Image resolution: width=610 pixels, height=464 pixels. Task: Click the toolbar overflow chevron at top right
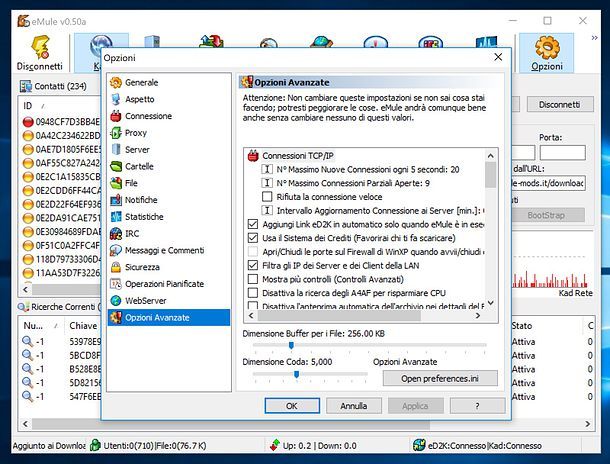(x=594, y=38)
